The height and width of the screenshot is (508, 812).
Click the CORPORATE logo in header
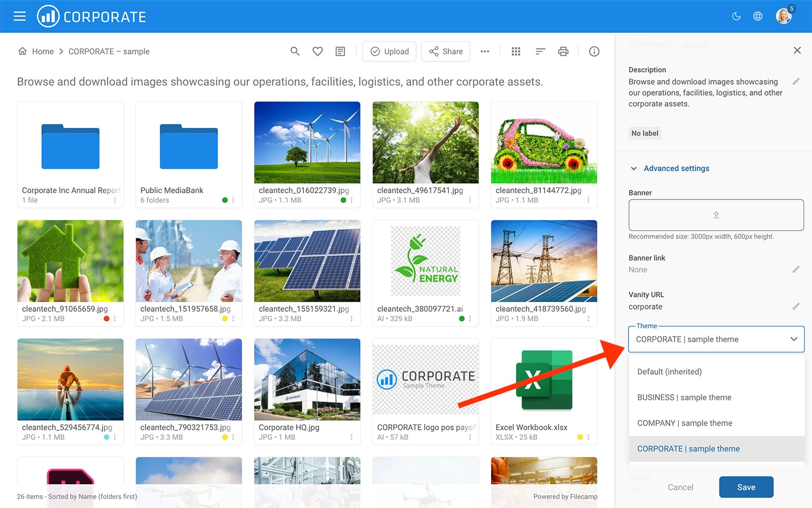pyautogui.click(x=91, y=16)
